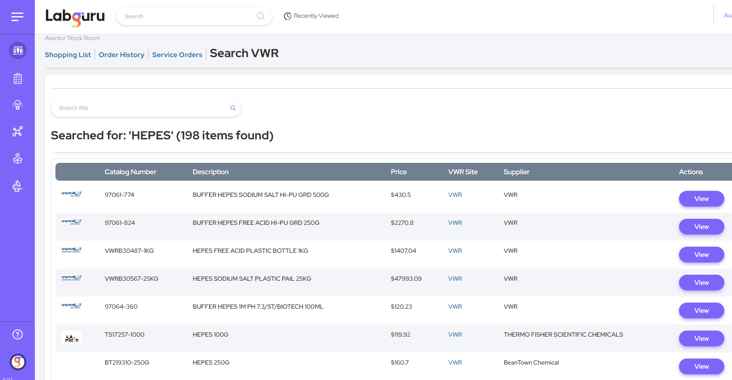Click the search icon in 'Search this' field
Screen dimensions: 732x380
233,108
